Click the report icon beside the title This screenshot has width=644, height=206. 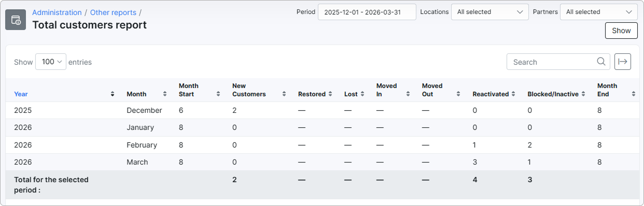16,20
